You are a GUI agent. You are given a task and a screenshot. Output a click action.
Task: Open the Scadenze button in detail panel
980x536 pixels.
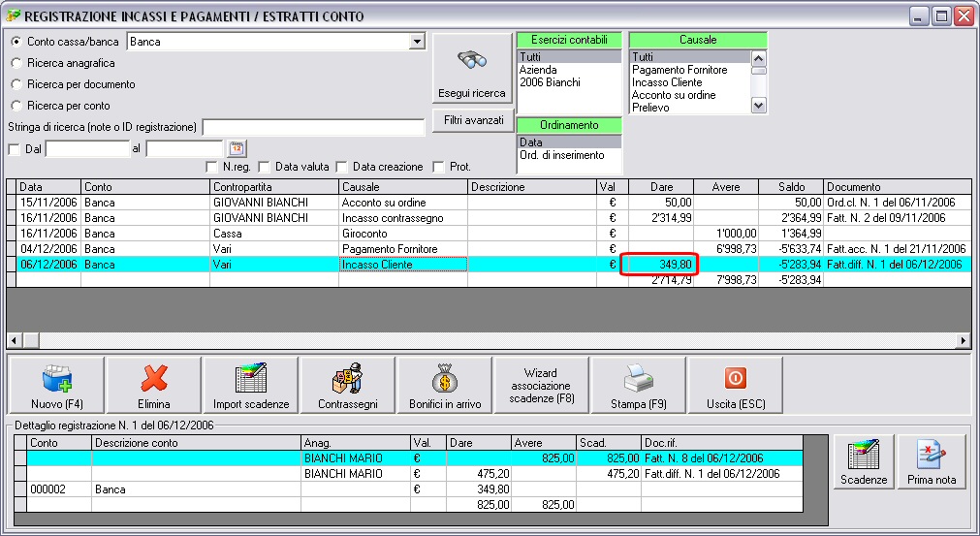[863, 461]
